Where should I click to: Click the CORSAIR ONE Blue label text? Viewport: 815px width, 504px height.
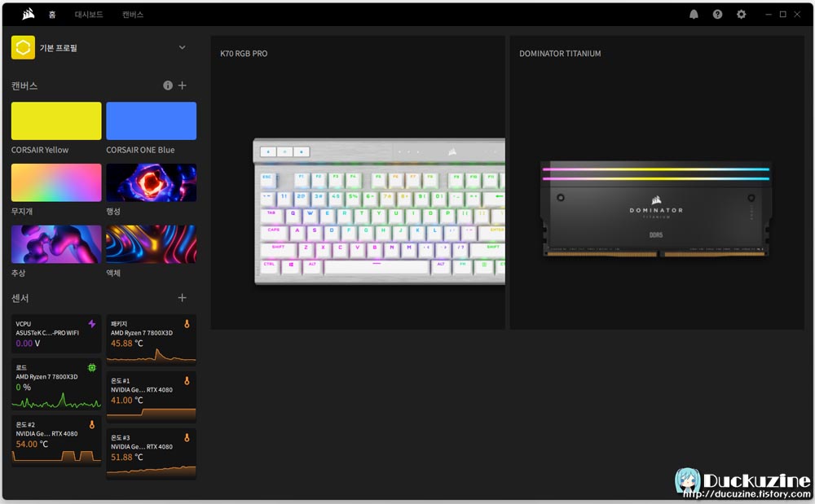tap(140, 150)
